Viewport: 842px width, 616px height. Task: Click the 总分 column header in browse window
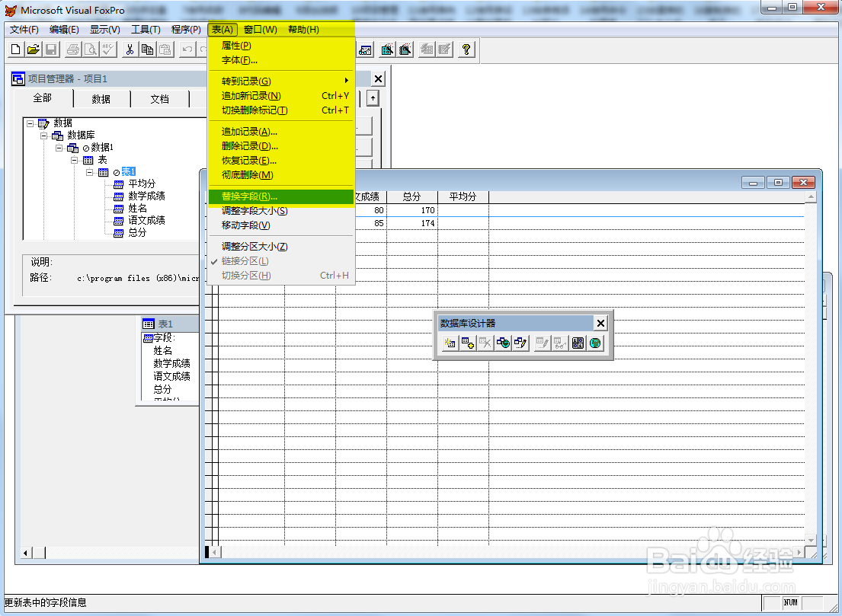point(412,197)
